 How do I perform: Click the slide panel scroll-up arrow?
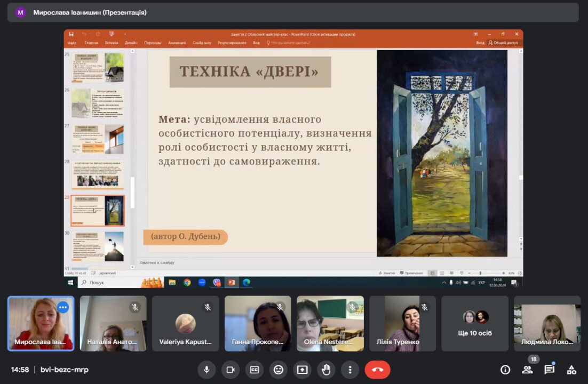[132, 51]
